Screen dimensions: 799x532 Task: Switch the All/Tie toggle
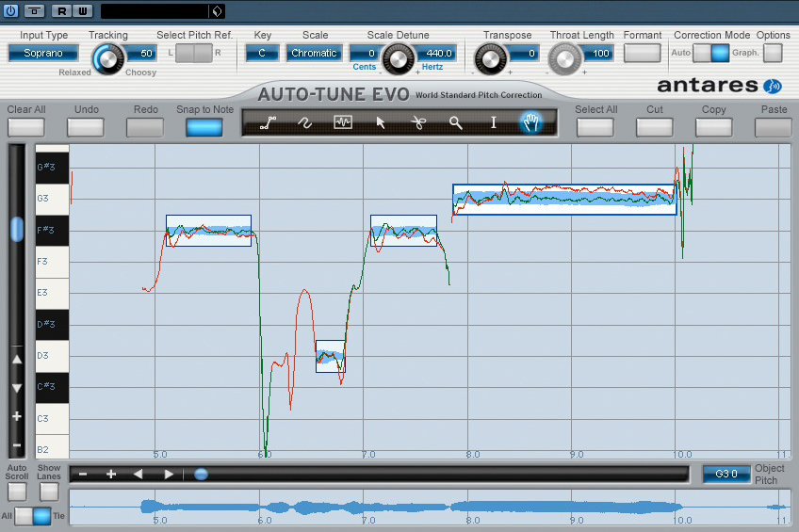[33, 516]
